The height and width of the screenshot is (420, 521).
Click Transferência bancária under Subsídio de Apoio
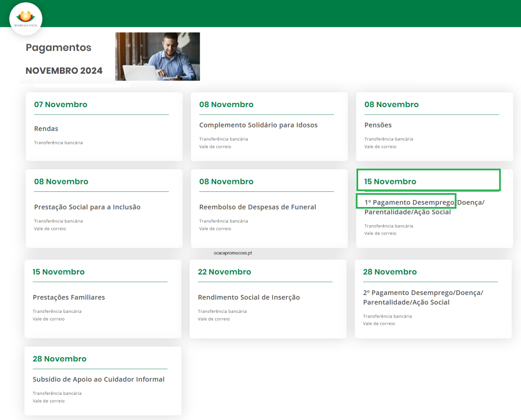(x=57, y=394)
